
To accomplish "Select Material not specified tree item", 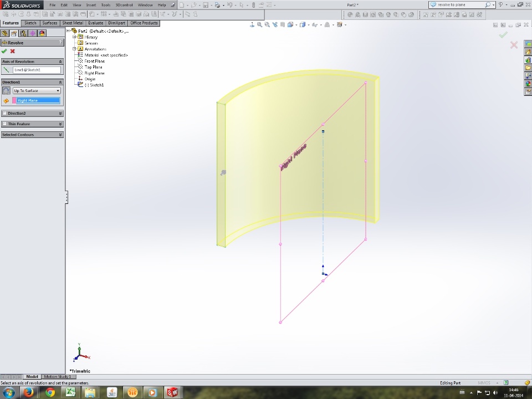I will 106,55.
